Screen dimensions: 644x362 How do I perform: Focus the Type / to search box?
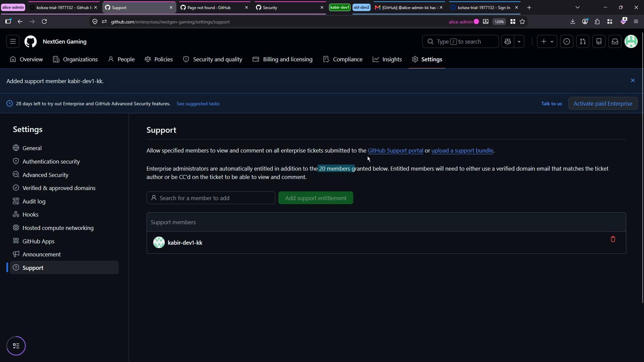(460, 42)
